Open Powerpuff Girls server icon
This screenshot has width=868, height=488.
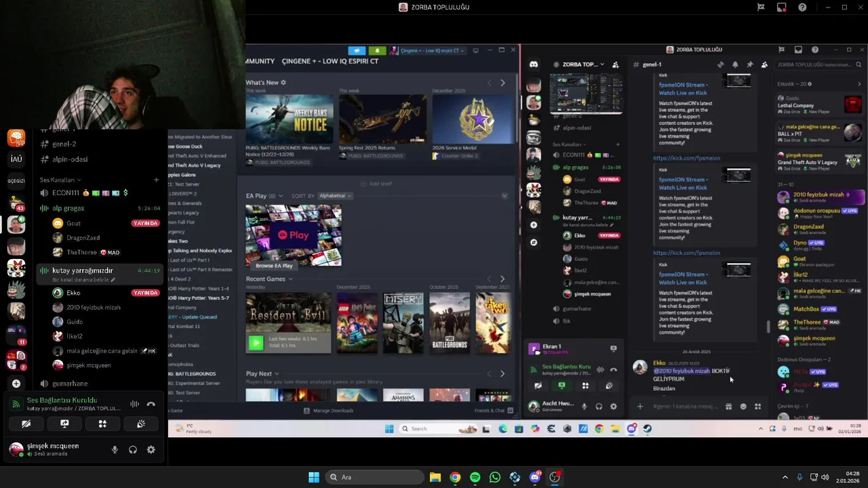tap(16, 268)
